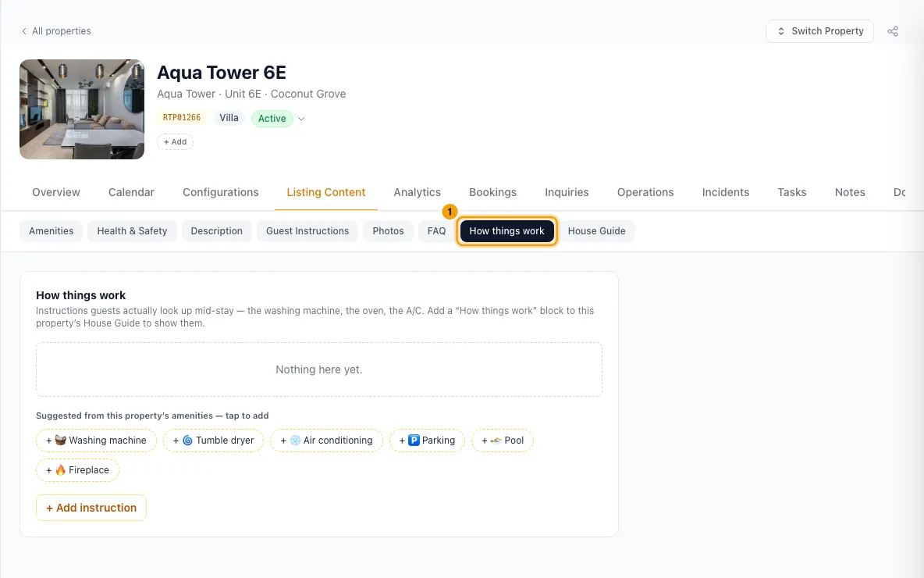Select the Description sub-tab
The height and width of the screenshot is (578, 924).
(x=216, y=231)
